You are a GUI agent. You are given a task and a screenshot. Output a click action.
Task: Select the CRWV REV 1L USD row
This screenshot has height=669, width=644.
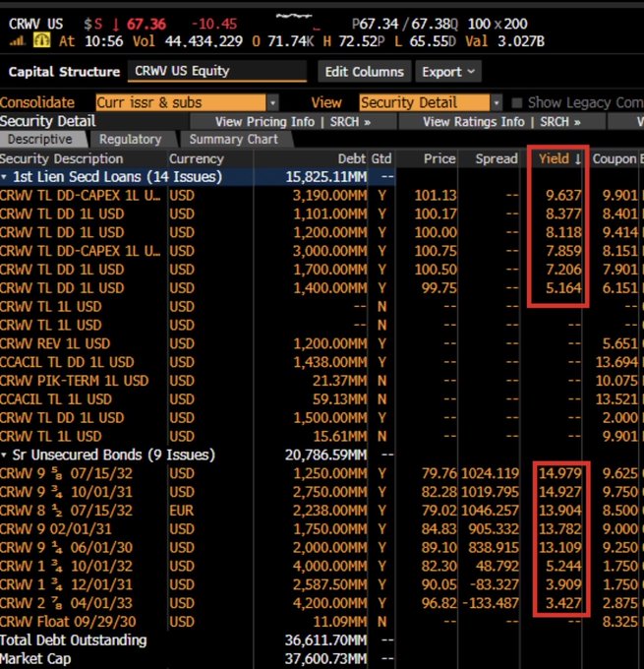click(x=322, y=344)
